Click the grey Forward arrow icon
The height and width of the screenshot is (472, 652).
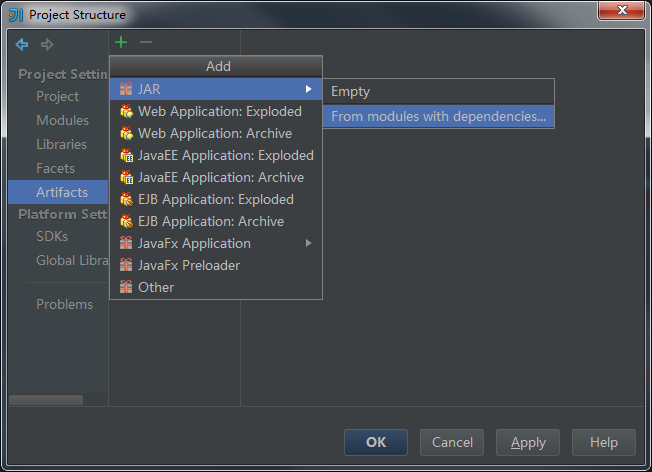point(47,44)
